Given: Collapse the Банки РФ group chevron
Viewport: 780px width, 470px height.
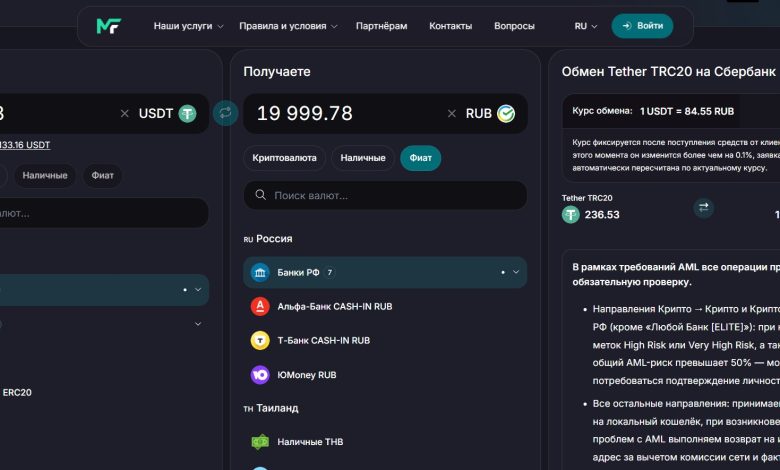Looking at the screenshot, I should coord(516,272).
